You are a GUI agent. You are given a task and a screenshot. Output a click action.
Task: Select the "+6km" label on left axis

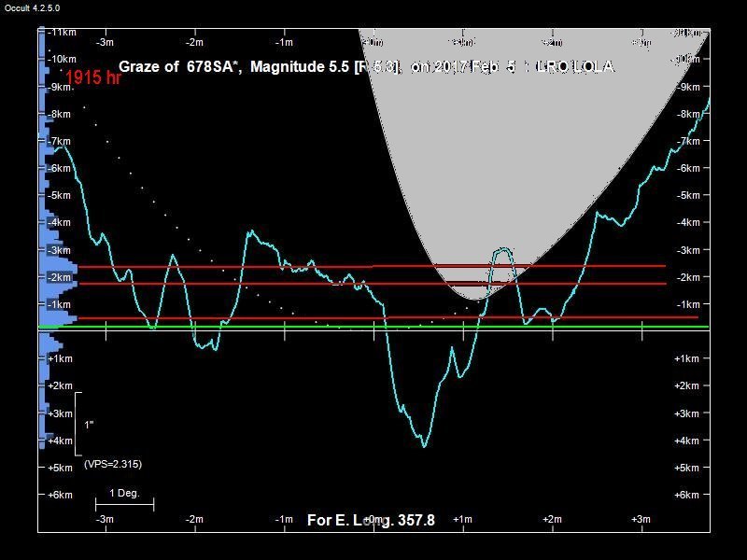[x=60, y=495]
